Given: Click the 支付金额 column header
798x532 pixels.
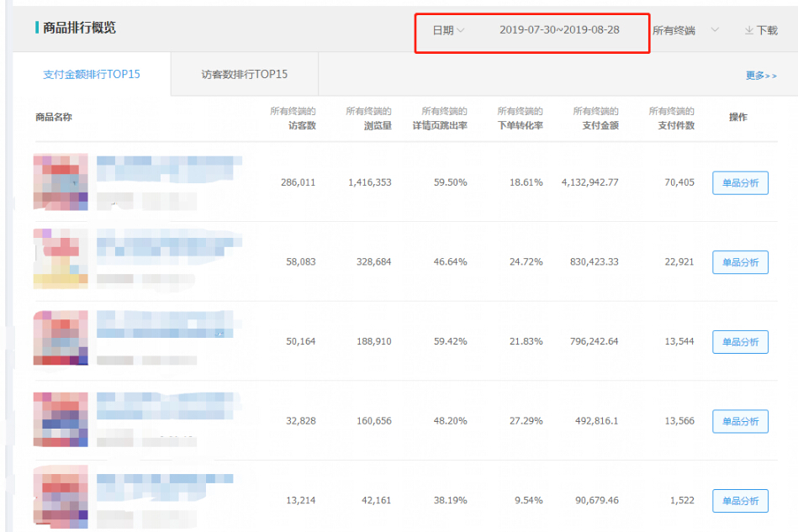Looking at the screenshot, I should coord(600,125).
